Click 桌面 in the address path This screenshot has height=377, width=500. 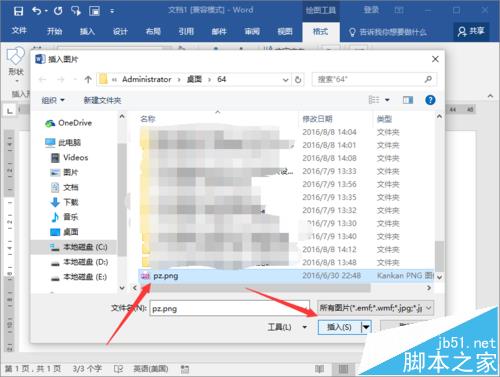194,79
